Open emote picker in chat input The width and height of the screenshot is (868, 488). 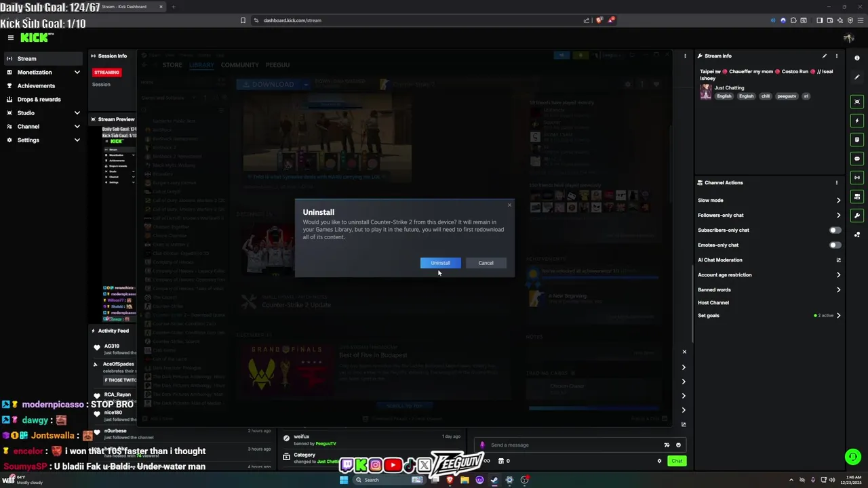(x=678, y=445)
